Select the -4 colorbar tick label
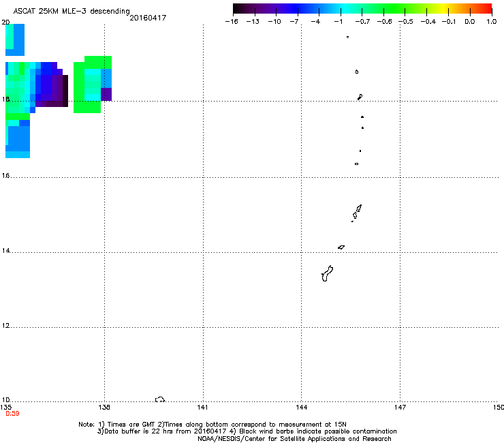 (315, 22)
